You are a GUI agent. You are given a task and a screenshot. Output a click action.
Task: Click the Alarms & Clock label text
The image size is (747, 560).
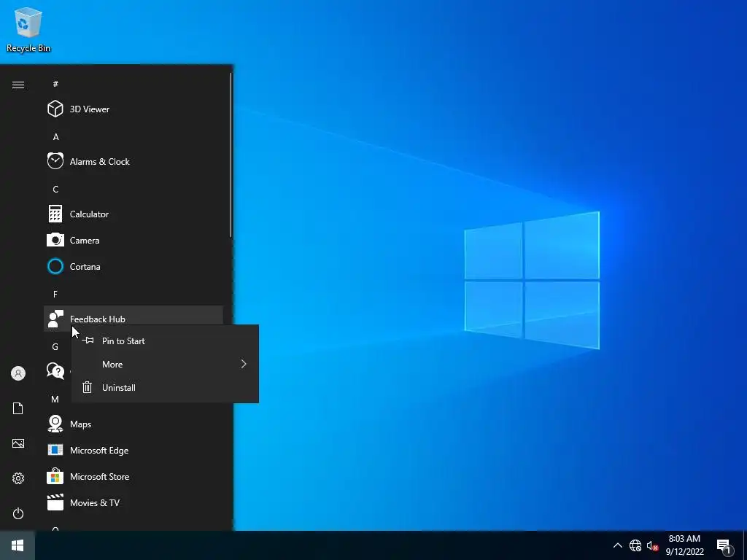point(99,162)
